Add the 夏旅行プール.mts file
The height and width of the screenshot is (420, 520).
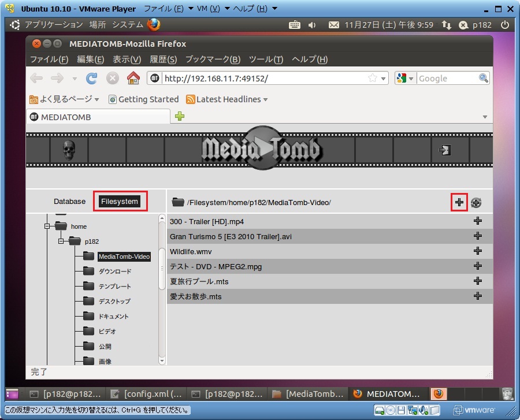click(x=478, y=281)
